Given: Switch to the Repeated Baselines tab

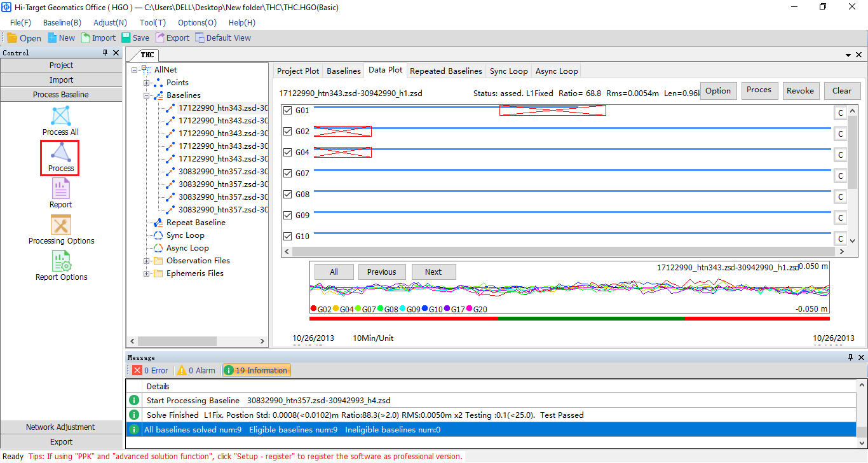Looking at the screenshot, I should 446,71.
